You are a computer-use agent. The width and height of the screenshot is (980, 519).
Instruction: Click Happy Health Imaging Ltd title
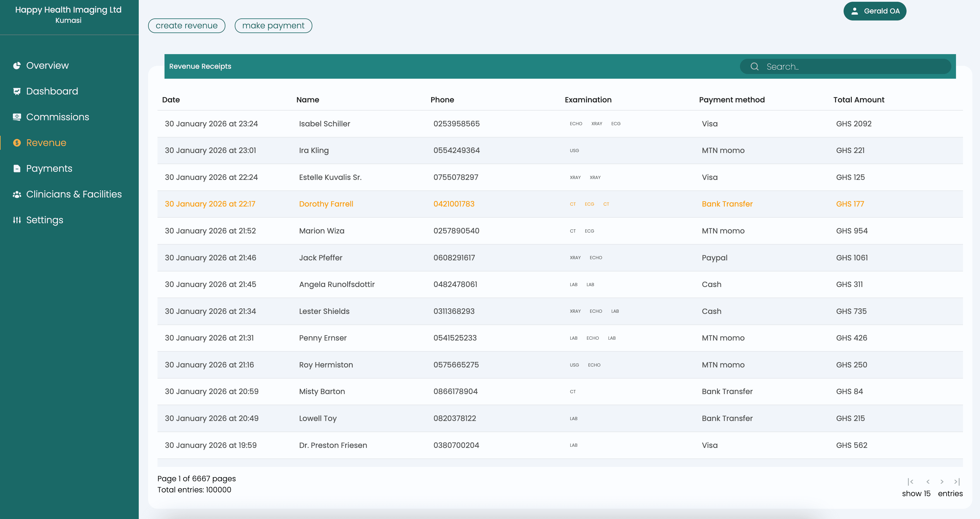point(68,10)
